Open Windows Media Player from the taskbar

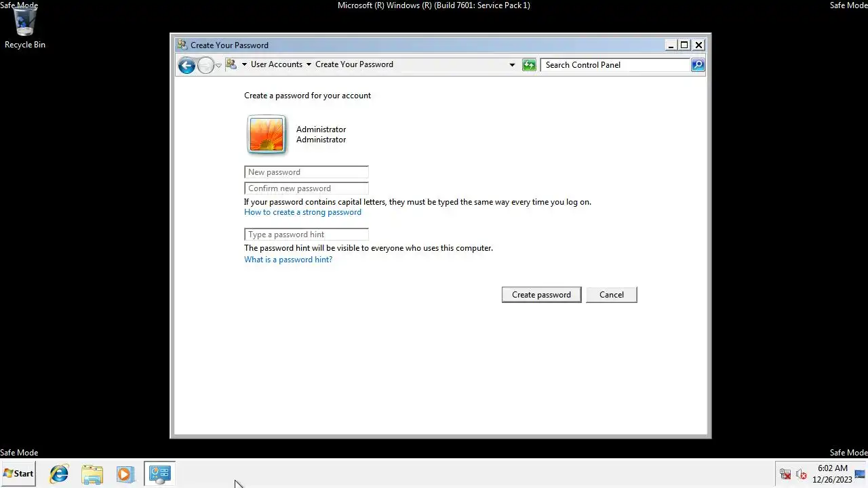pyautogui.click(x=125, y=474)
